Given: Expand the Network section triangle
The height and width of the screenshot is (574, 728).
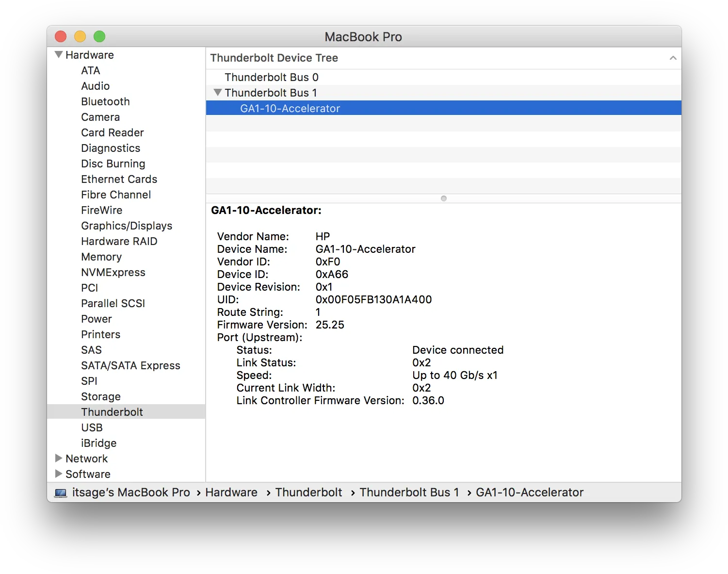Looking at the screenshot, I should click(x=59, y=458).
